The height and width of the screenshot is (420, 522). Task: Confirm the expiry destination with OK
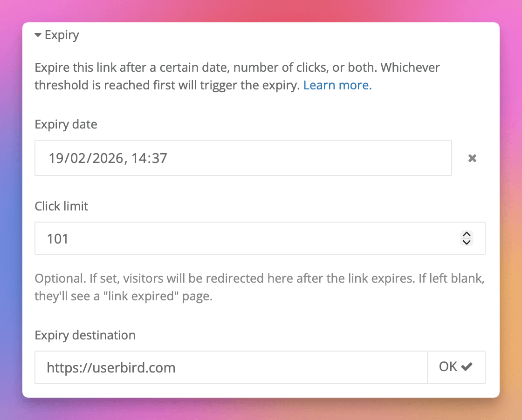pos(456,367)
